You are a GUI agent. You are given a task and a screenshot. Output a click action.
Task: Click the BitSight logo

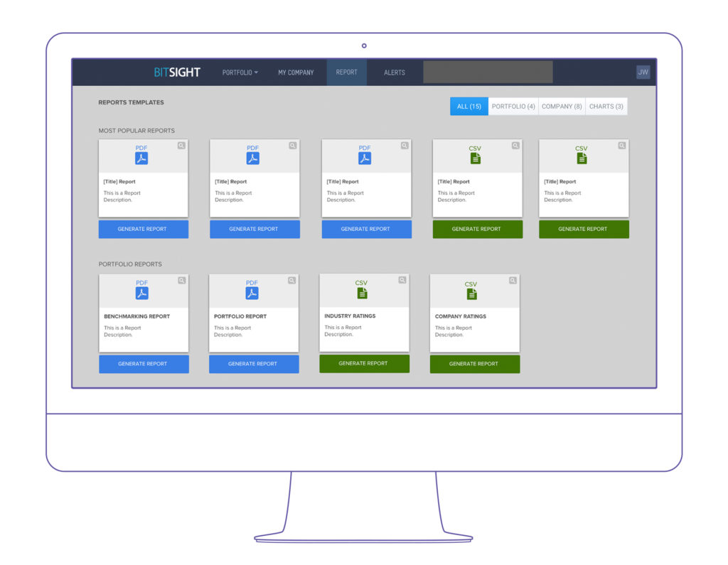[177, 72]
